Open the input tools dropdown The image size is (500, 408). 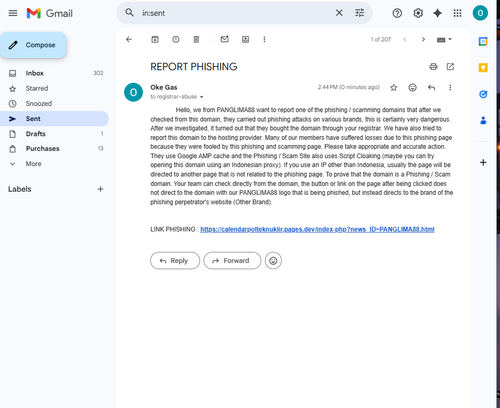tap(444, 40)
